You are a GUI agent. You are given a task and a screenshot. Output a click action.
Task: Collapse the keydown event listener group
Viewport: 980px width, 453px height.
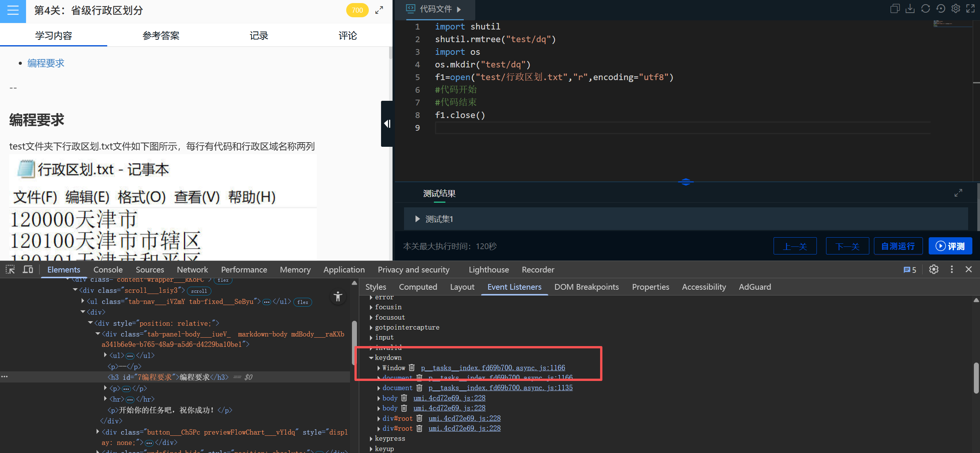371,358
